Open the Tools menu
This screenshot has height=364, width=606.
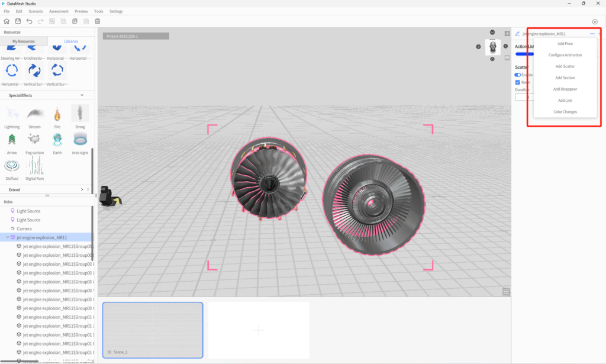(99, 11)
